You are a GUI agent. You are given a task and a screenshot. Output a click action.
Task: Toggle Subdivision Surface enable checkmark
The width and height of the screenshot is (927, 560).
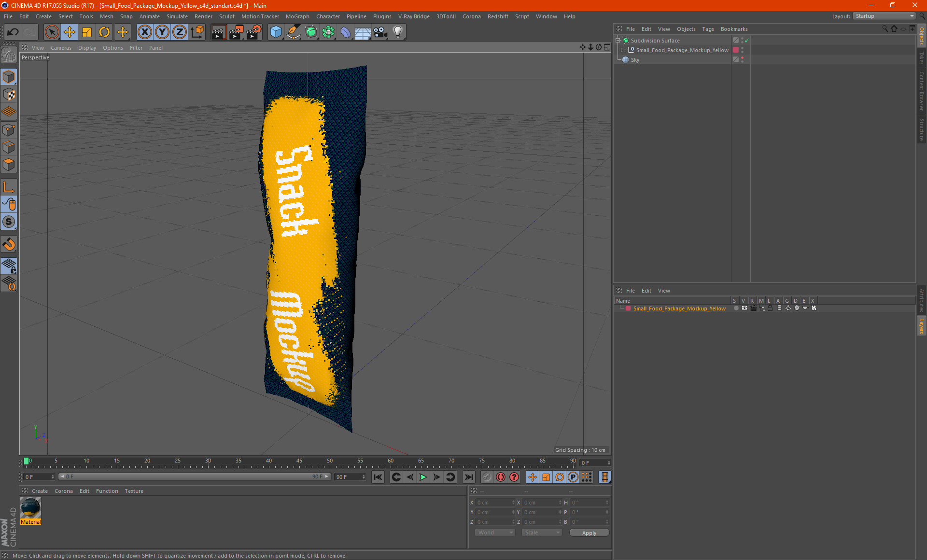pyautogui.click(x=746, y=41)
